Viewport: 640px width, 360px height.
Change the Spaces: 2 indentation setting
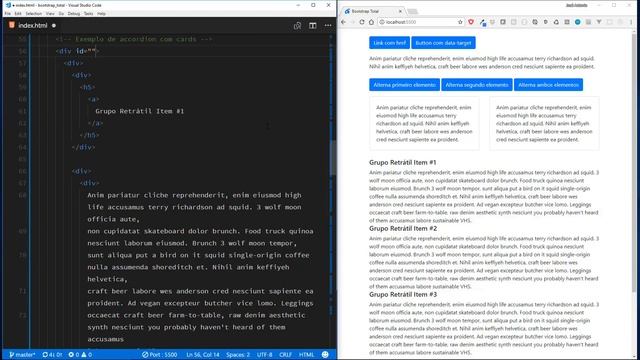238,355
